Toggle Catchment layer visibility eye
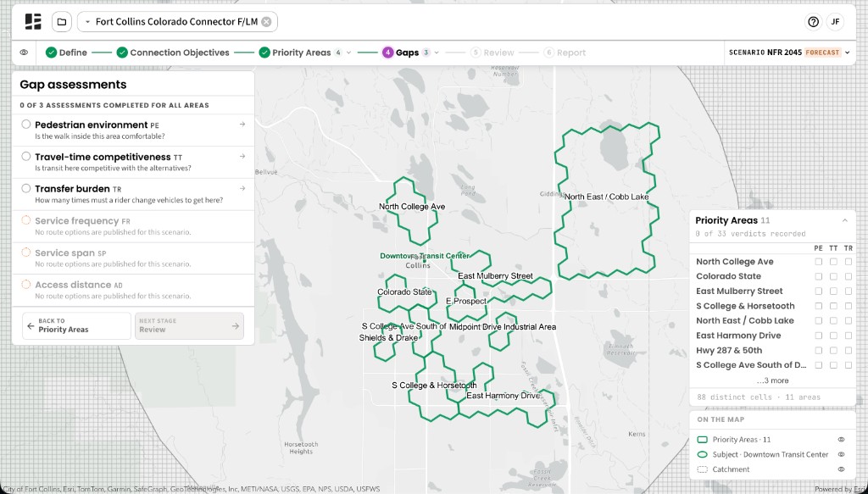Image resolution: width=868 pixels, height=494 pixels. (x=841, y=469)
